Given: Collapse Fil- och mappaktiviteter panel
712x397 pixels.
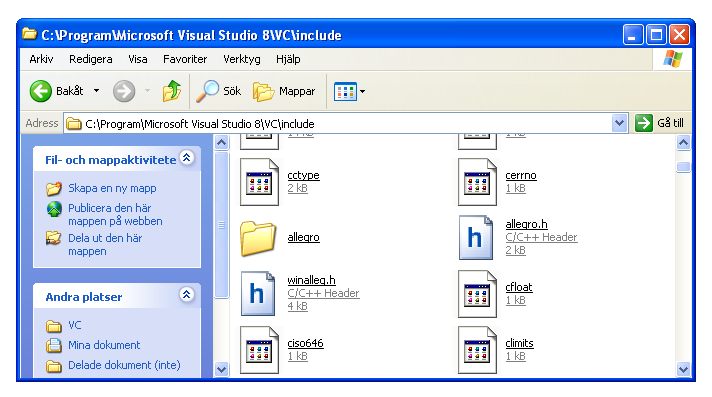Looking at the screenshot, I should 187,158.
